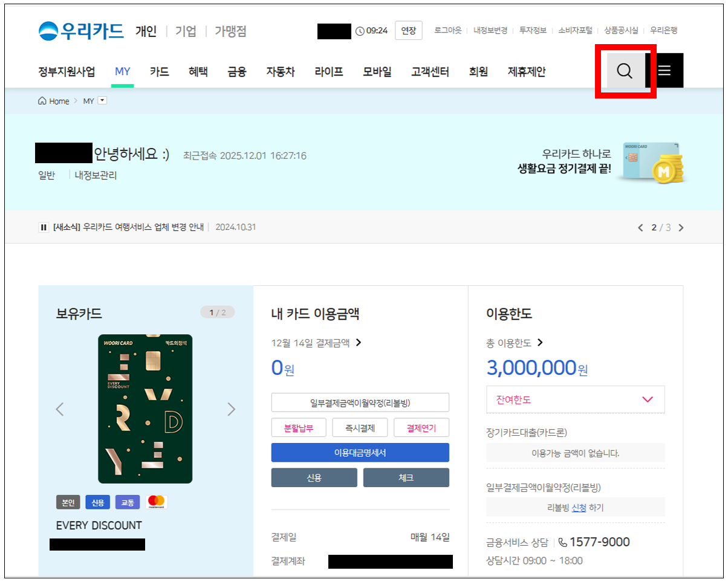
Task: Show next owned card arrow
Action: coord(231,409)
